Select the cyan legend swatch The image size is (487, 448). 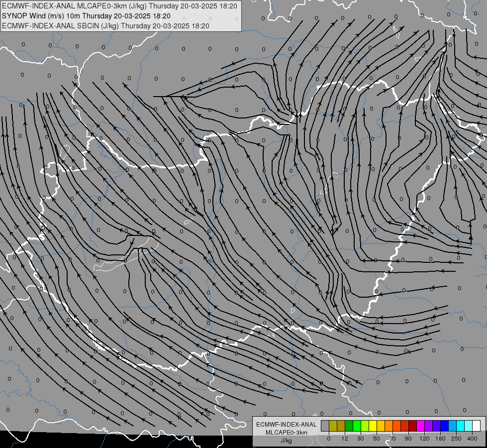(x=460, y=426)
